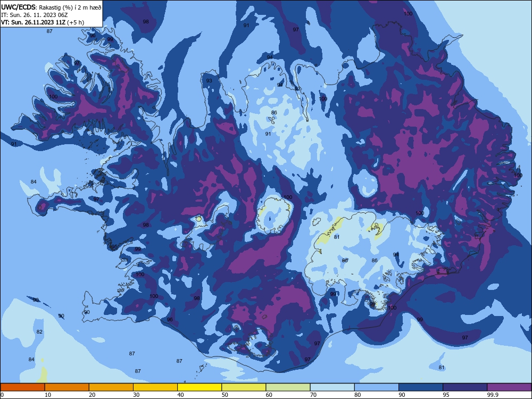
Task: Select the legend tick label '80'
Action: click(x=358, y=395)
